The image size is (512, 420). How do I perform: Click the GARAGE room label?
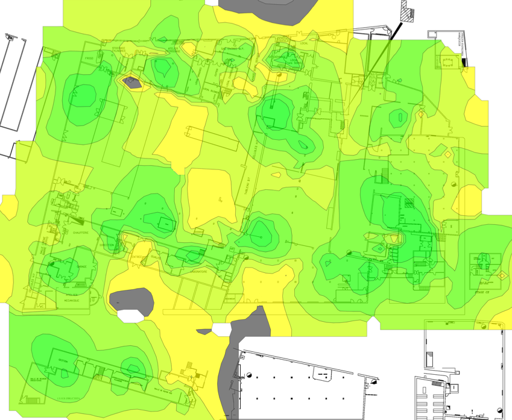82,266
